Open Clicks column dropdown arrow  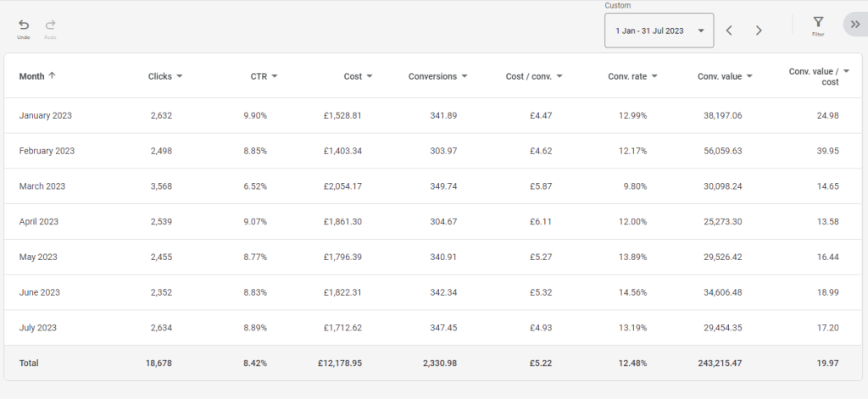[179, 76]
